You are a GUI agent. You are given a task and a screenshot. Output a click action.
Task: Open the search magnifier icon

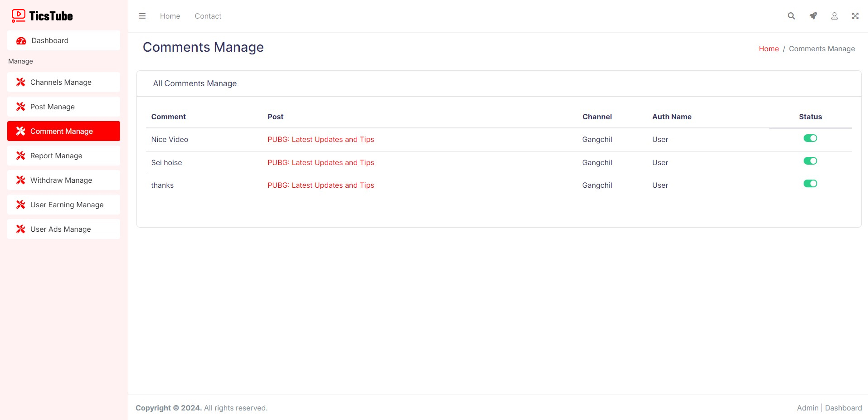(791, 16)
